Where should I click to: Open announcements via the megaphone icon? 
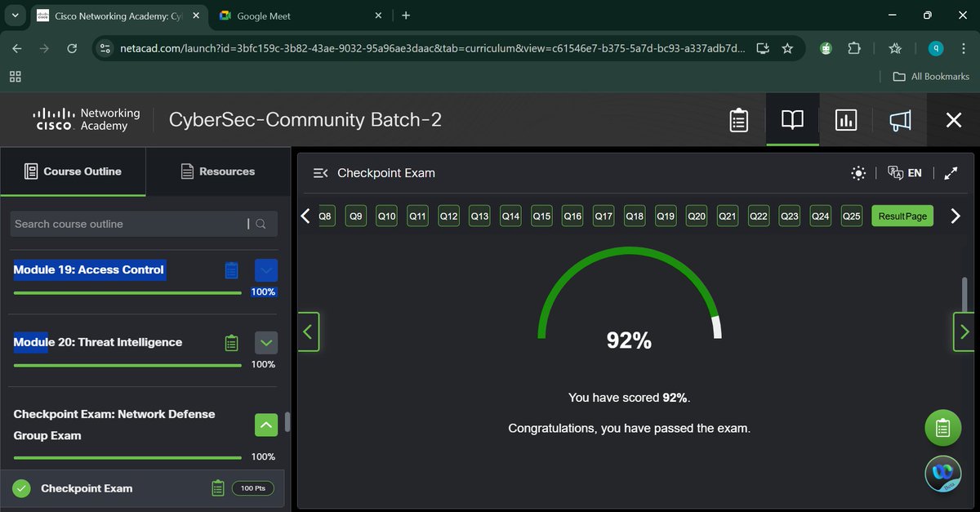899,119
